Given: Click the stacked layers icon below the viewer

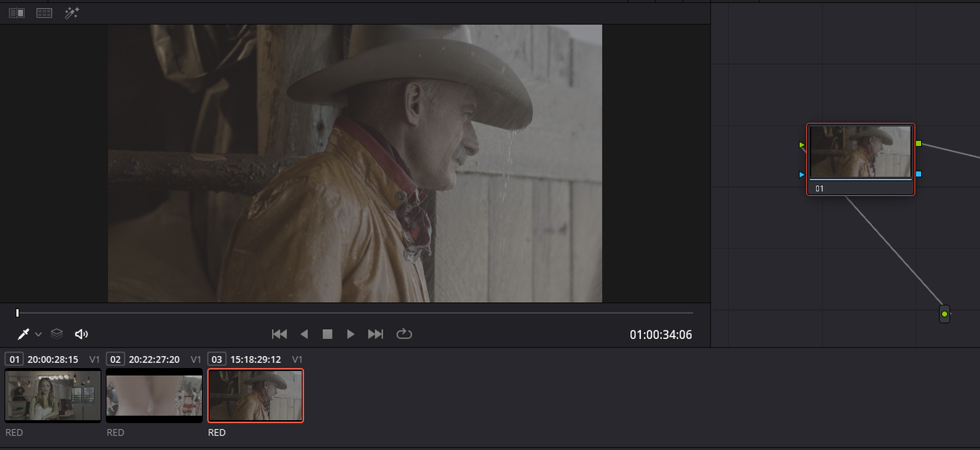Looking at the screenshot, I should (57, 334).
